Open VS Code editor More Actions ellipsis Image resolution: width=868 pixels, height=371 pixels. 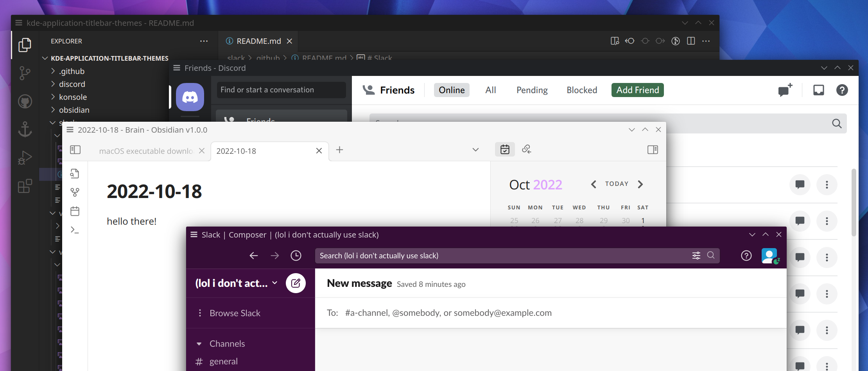coord(706,41)
